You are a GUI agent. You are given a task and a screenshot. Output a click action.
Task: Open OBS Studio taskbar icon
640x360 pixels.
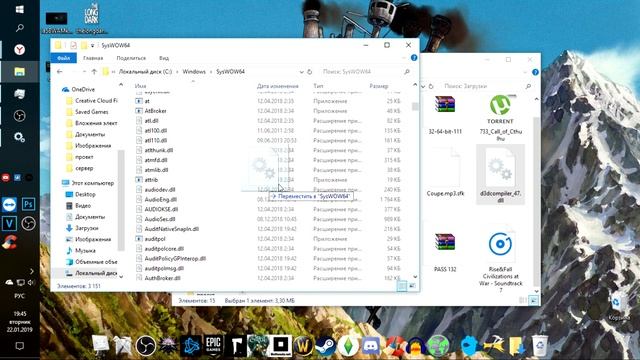19,116
